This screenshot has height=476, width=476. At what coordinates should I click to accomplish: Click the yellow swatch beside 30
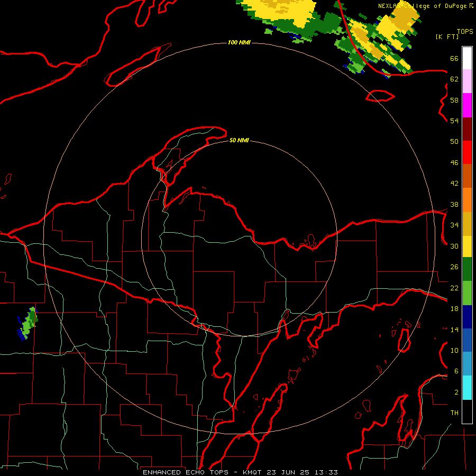(x=467, y=246)
